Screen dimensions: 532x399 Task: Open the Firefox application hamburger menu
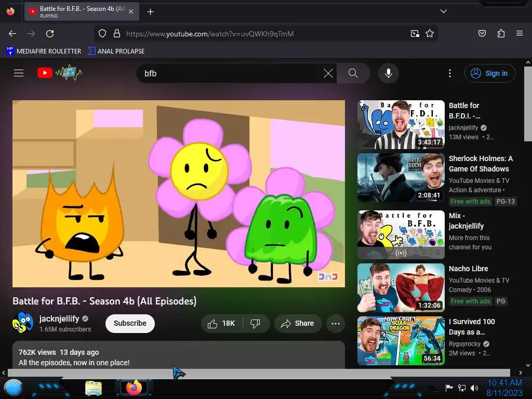coord(519,33)
